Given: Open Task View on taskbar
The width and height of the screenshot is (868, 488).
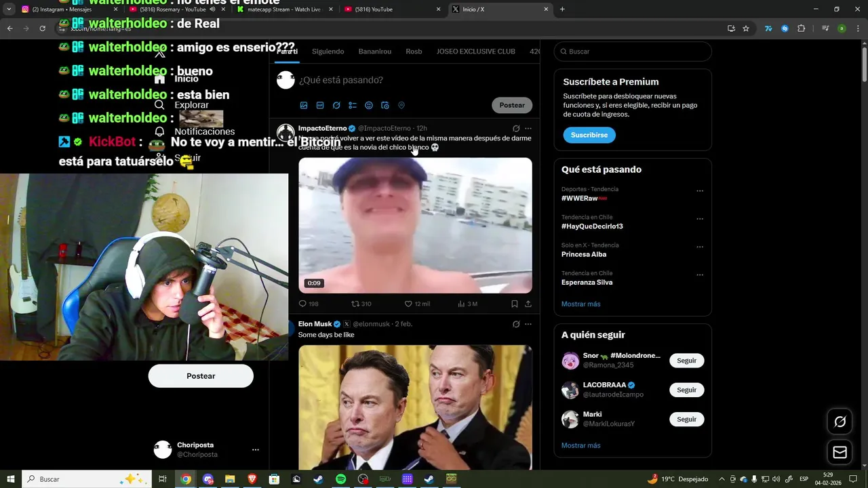Looking at the screenshot, I should click(x=163, y=479).
